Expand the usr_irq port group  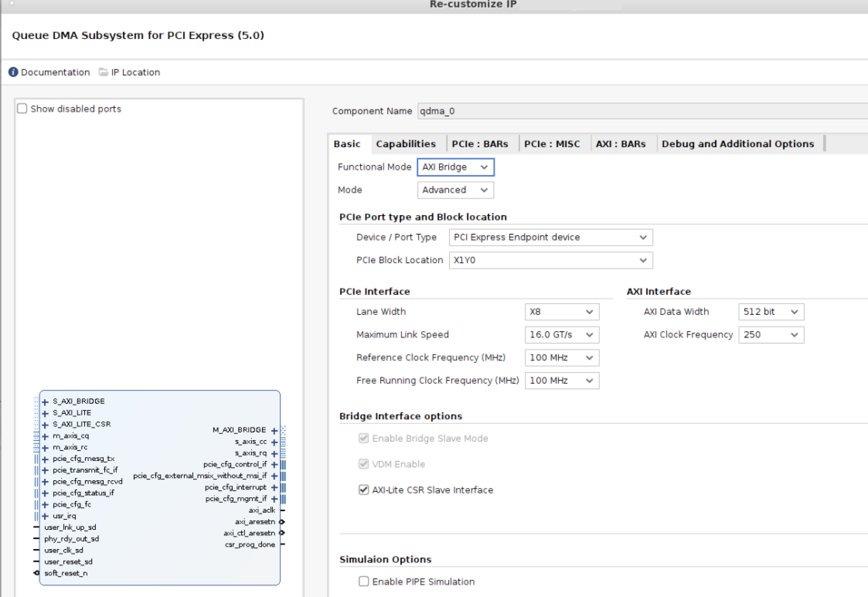tap(45, 516)
